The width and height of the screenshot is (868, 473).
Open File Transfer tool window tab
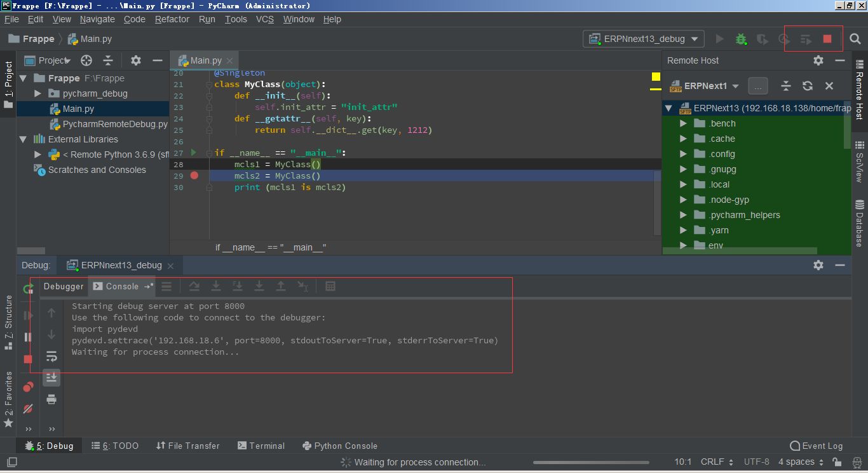click(x=187, y=446)
